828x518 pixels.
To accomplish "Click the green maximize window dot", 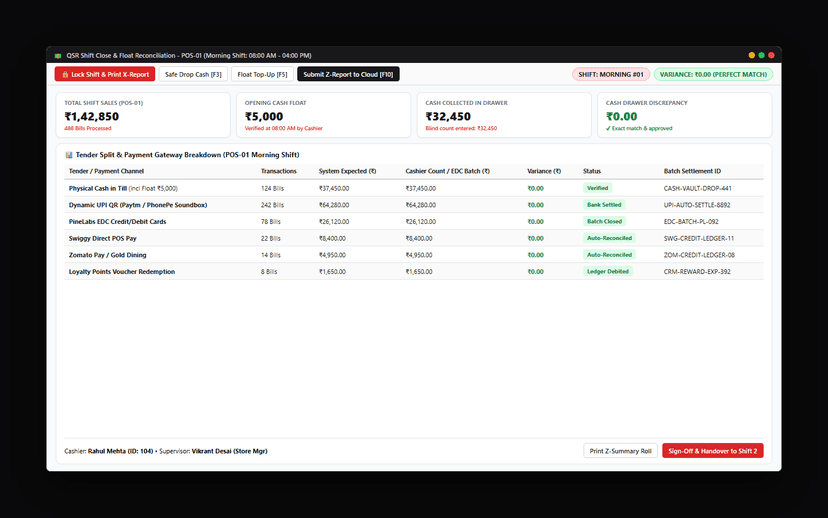I will (761, 55).
